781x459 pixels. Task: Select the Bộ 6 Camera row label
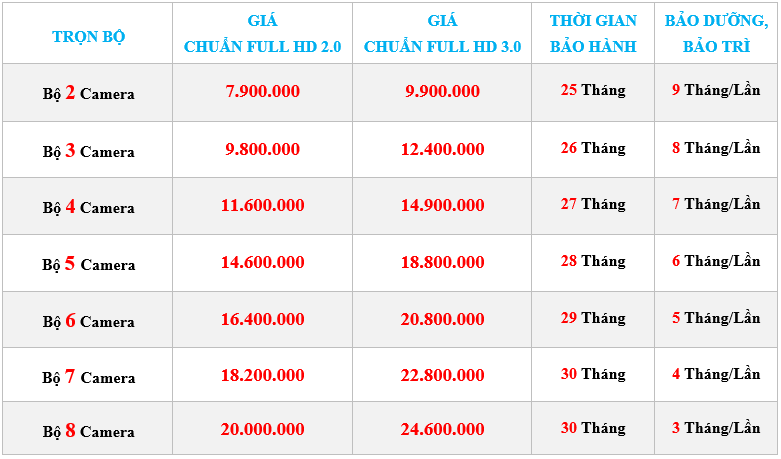pos(88,321)
